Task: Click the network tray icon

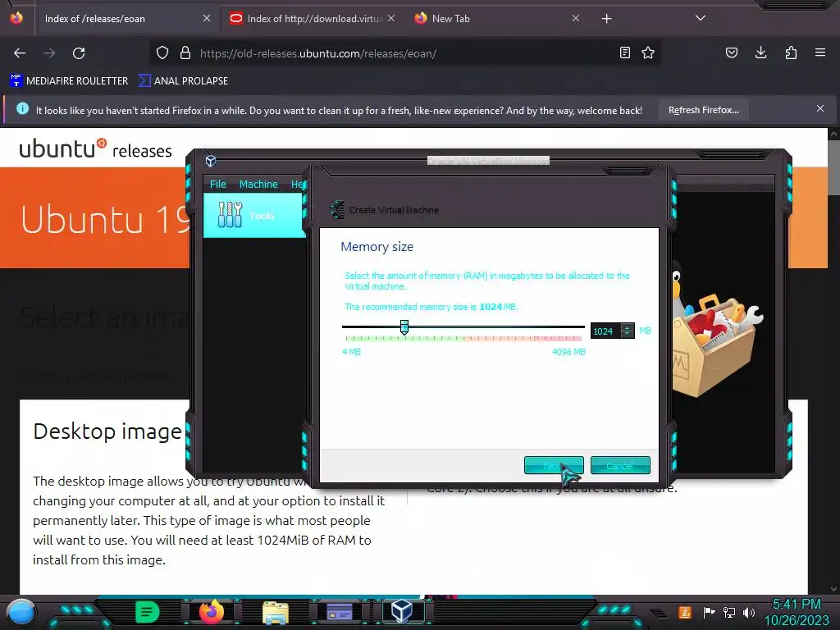Action: [729, 612]
